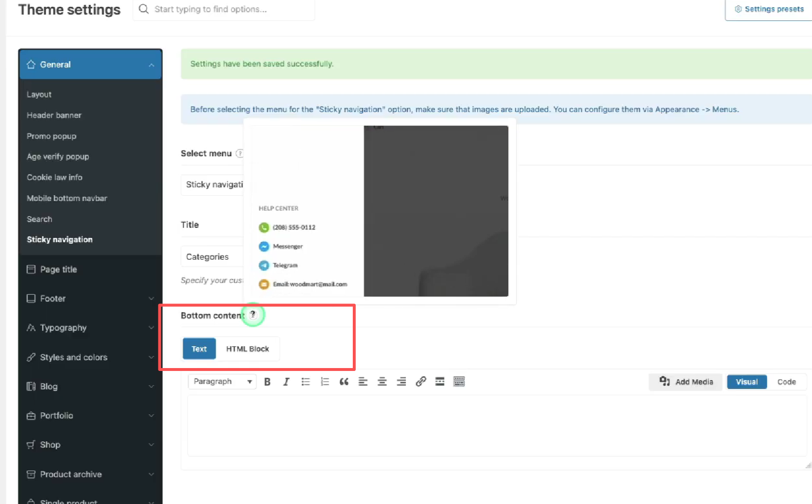
Task: Open the Styles and colors section icon
Action: 30,357
